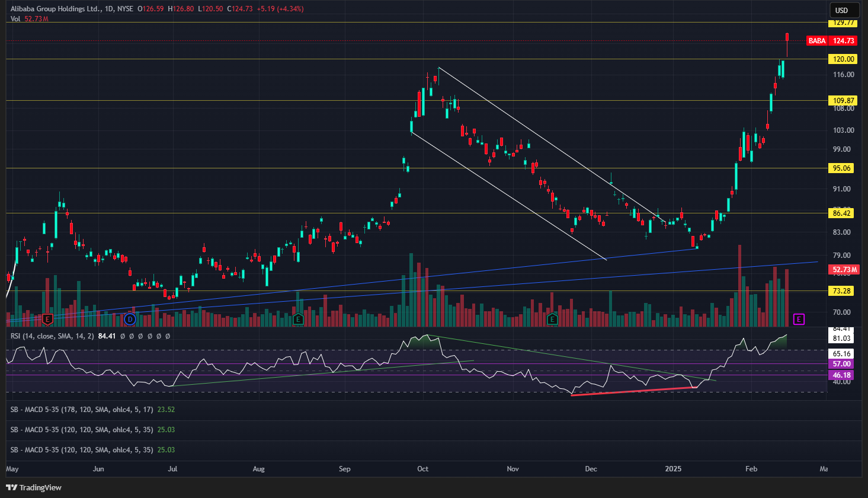Click the Feb label on the time axis
The width and height of the screenshot is (868, 498).
[x=751, y=469]
